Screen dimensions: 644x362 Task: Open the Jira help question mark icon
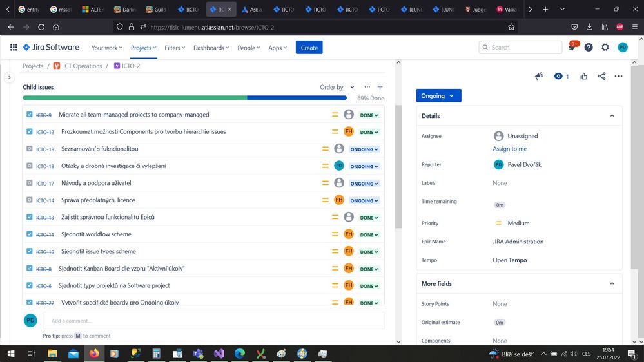point(589,48)
